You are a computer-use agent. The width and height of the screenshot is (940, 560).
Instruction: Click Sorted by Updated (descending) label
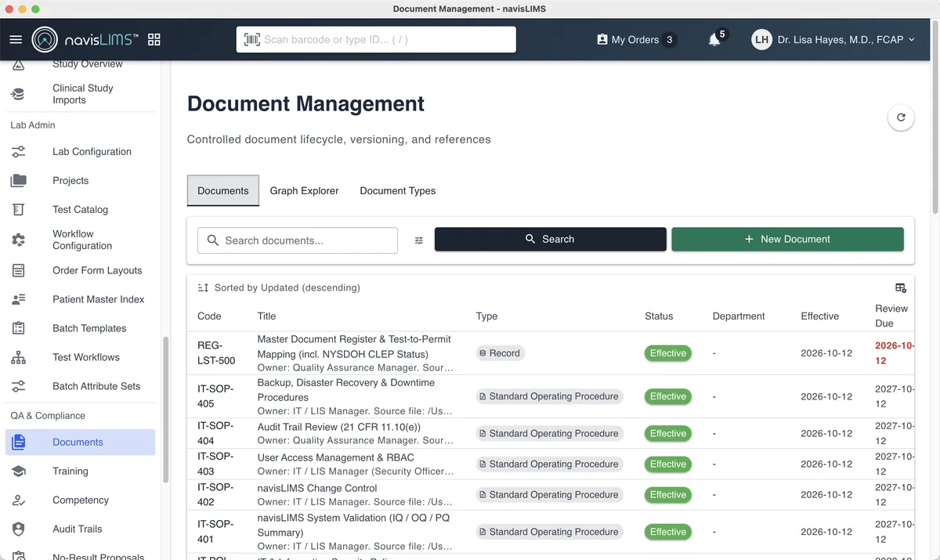287,287
